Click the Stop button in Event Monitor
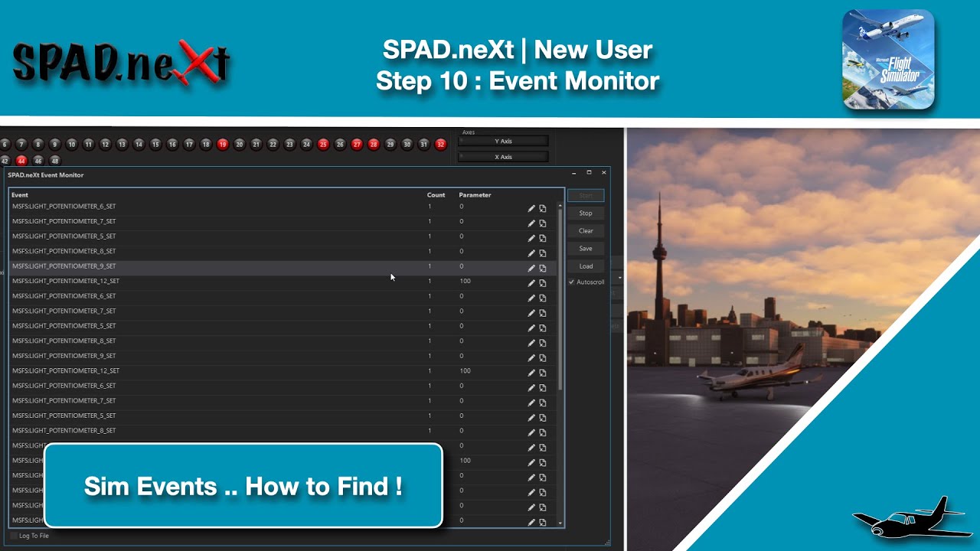 (x=586, y=213)
